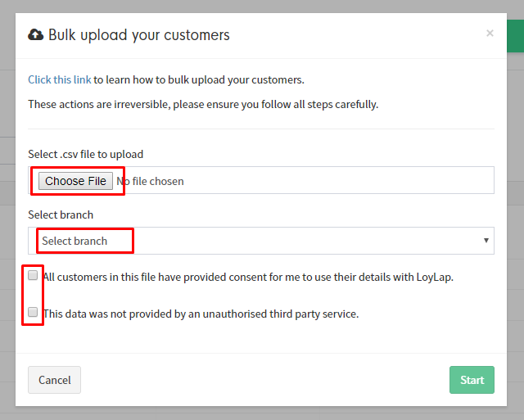524x420 pixels.
Task: Tick the customer consent checkbox
Action: point(33,275)
